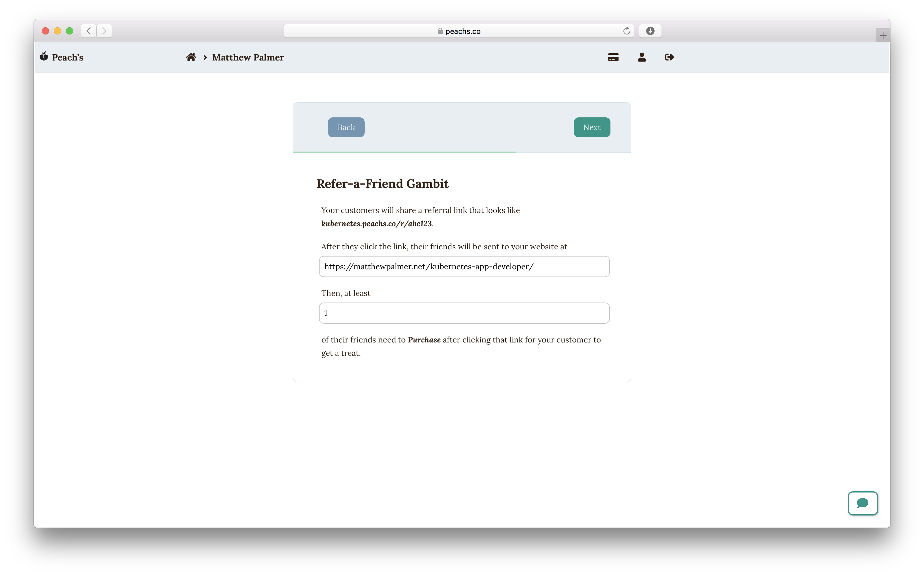Image resolution: width=924 pixels, height=576 pixels.
Task: Select the referral URL input field
Action: pyautogui.click(x=462, y=266)
